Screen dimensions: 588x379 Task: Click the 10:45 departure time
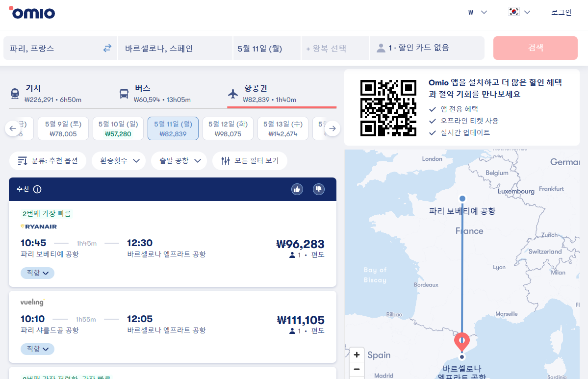[33, 243]
